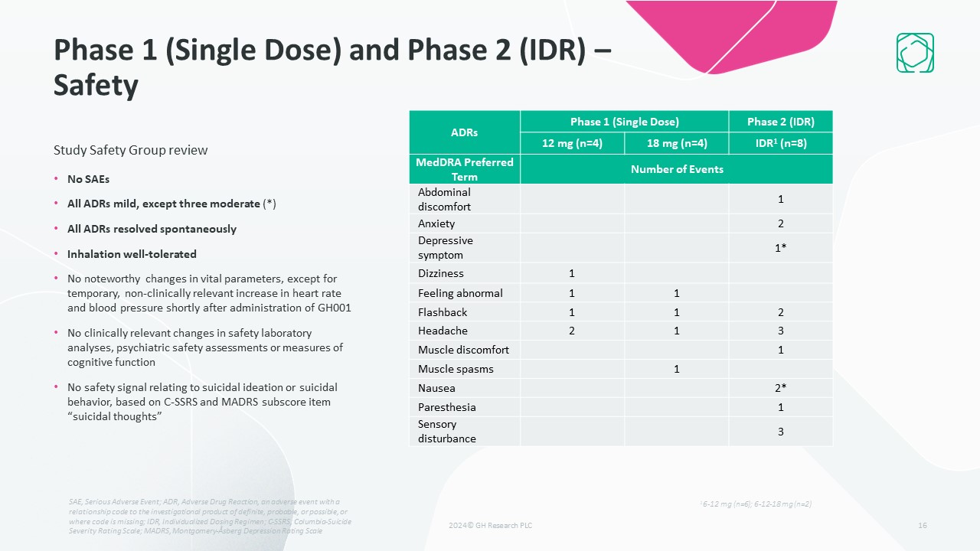Viewport: 980px width, 551px height.
Task: Click the "2*" value for Nausea
Action: [x=780, y=388]
